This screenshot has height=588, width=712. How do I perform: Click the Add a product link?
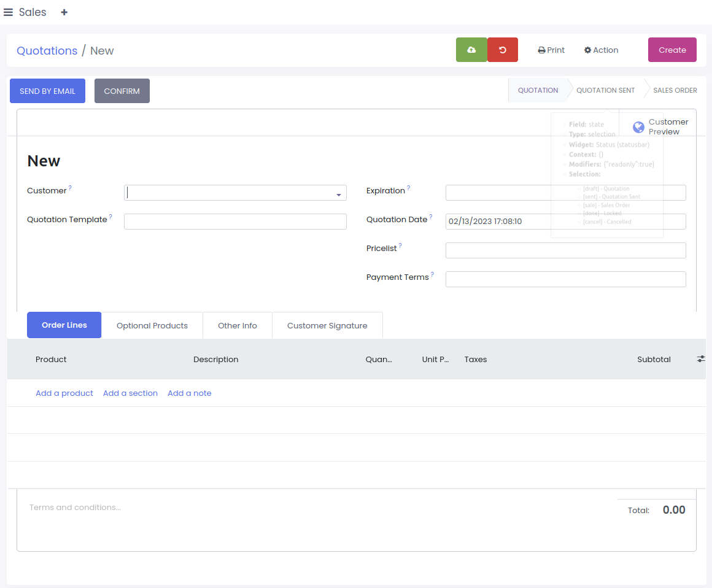(64, 393)
